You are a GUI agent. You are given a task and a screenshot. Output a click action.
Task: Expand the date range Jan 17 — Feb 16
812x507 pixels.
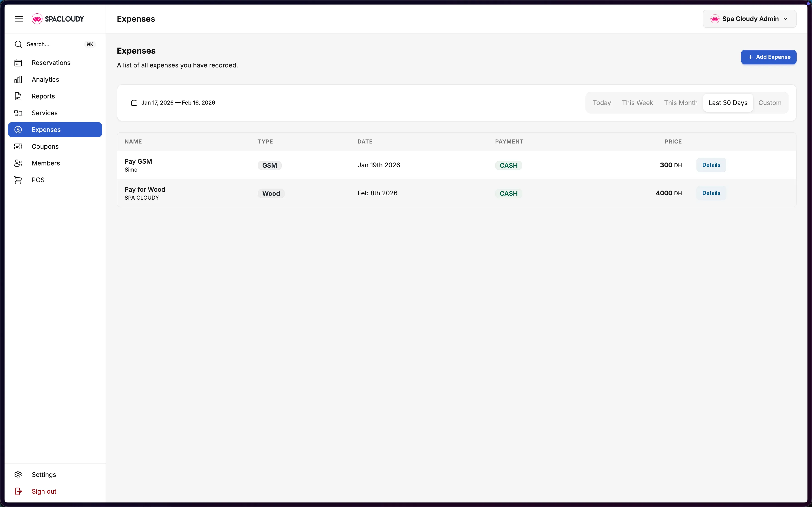point(178,103)
